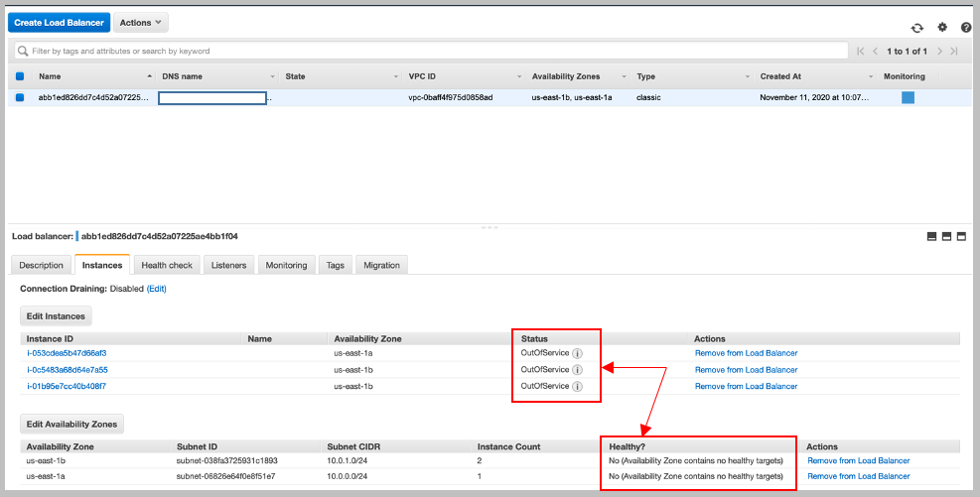Show info for i-01b95e7cc40b408f7 OutOfService status

578,387
